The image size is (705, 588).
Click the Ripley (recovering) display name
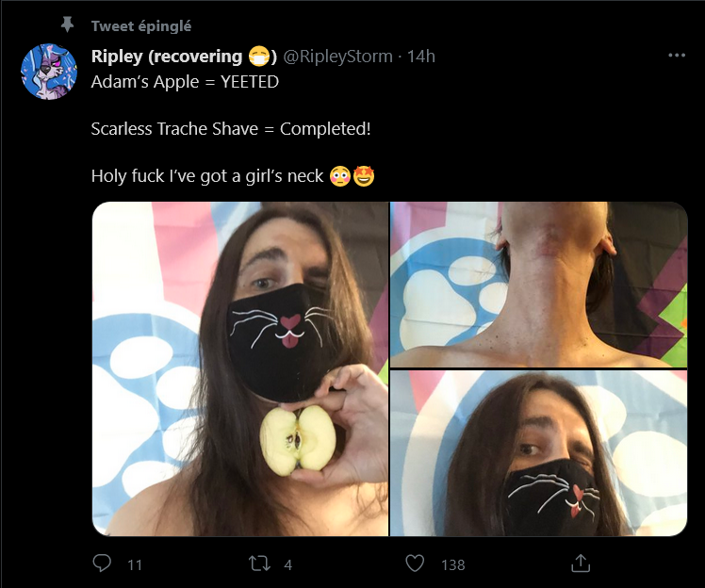click(184, 57)
